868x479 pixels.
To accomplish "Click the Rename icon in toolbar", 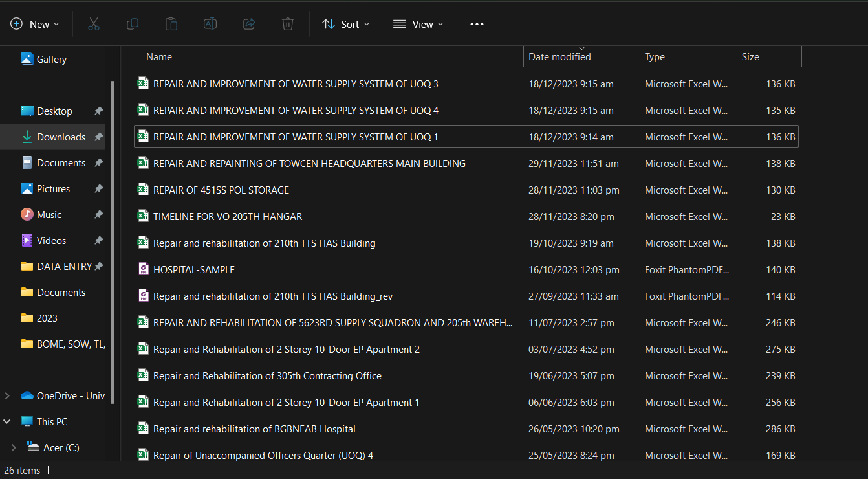I will [210, 24].
